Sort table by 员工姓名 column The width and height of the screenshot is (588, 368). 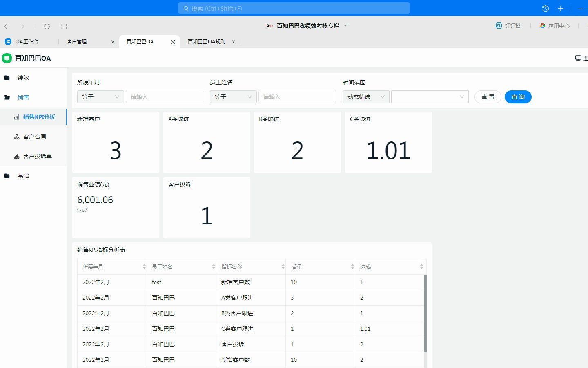pyautogui.click(x=214, y=267)
